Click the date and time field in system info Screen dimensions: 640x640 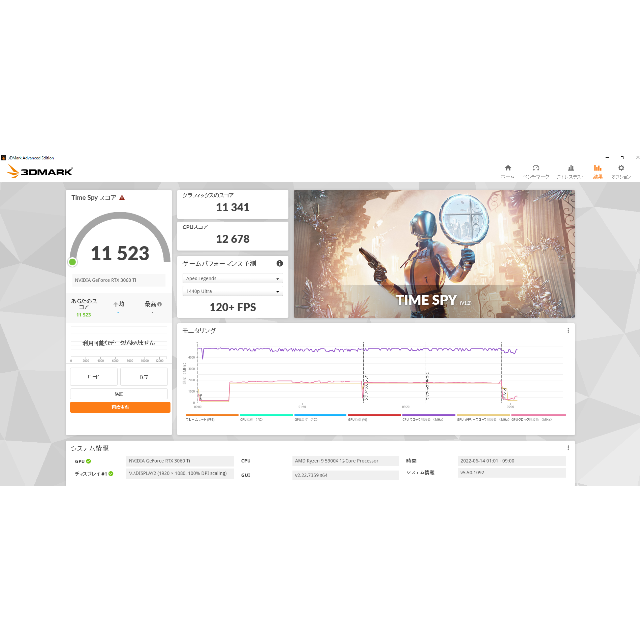[x=512, y=461]
